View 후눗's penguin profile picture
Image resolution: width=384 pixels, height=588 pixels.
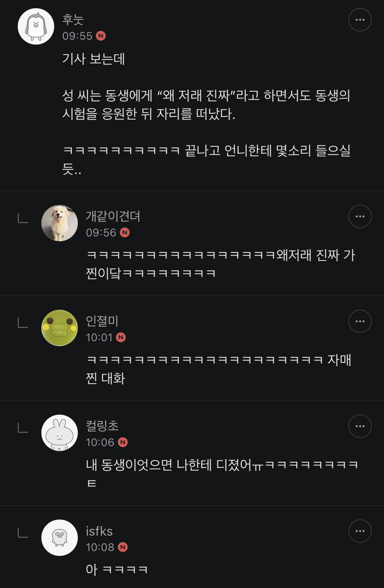(x=36, y=27)
